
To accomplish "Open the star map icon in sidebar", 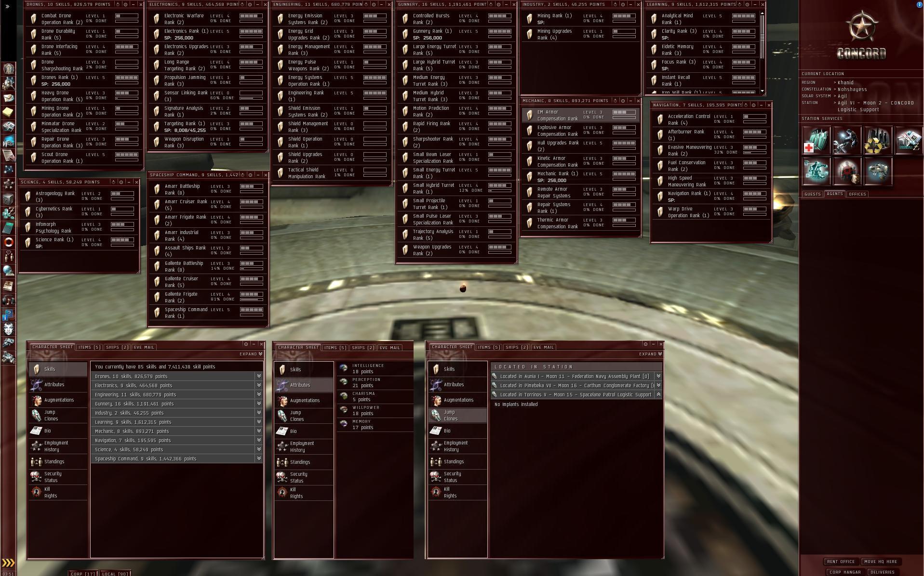I will 9,170.
